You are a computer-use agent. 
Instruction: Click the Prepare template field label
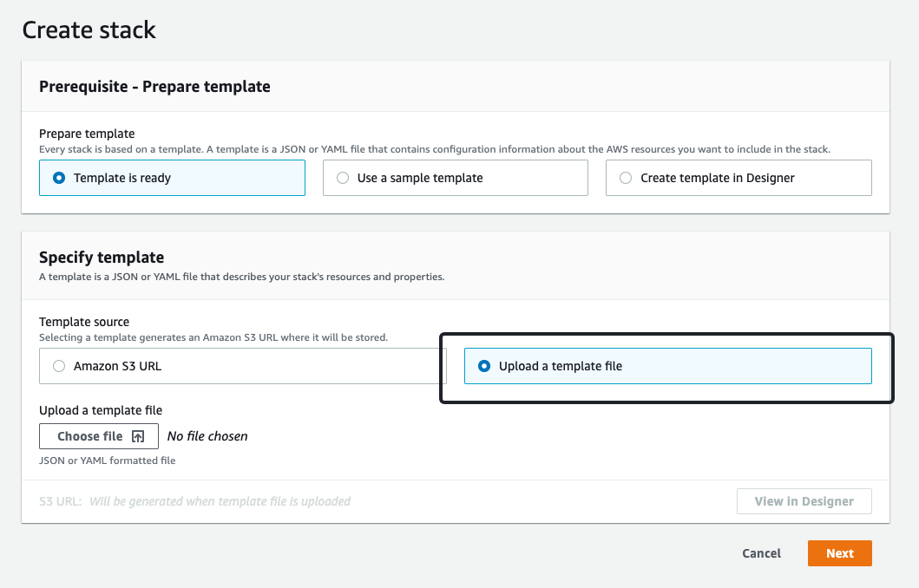tap(87, 134)
